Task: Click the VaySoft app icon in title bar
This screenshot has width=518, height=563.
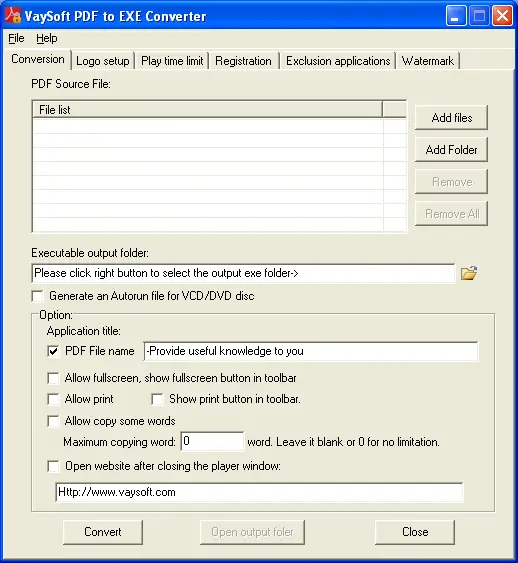Action: (x=13, y=16)
